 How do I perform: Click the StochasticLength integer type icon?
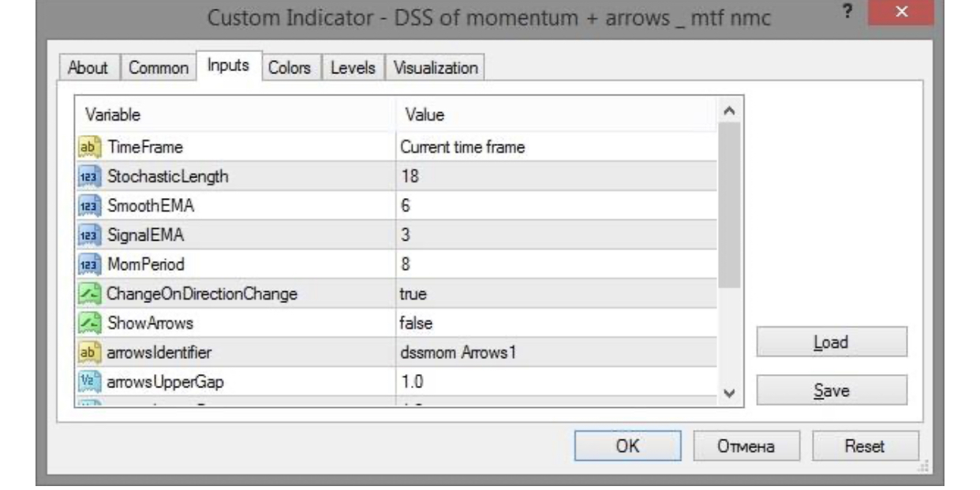87,176
